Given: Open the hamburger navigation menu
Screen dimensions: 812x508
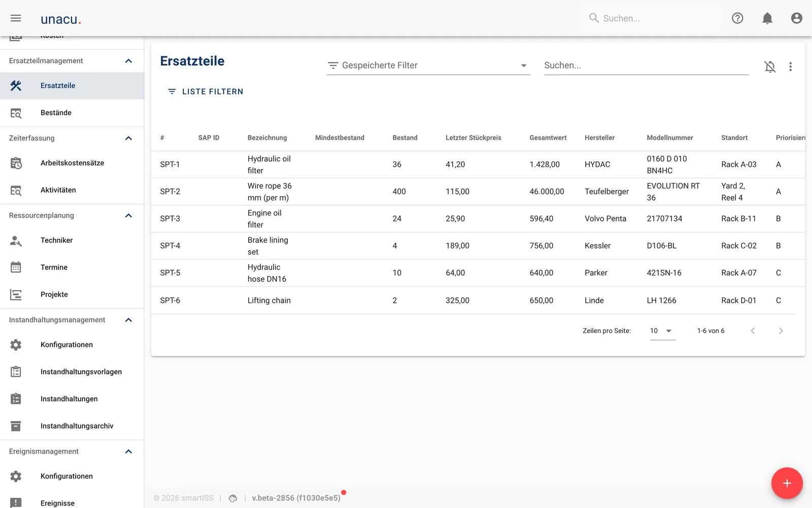Looking at the screenshot, I should (16, 18).
